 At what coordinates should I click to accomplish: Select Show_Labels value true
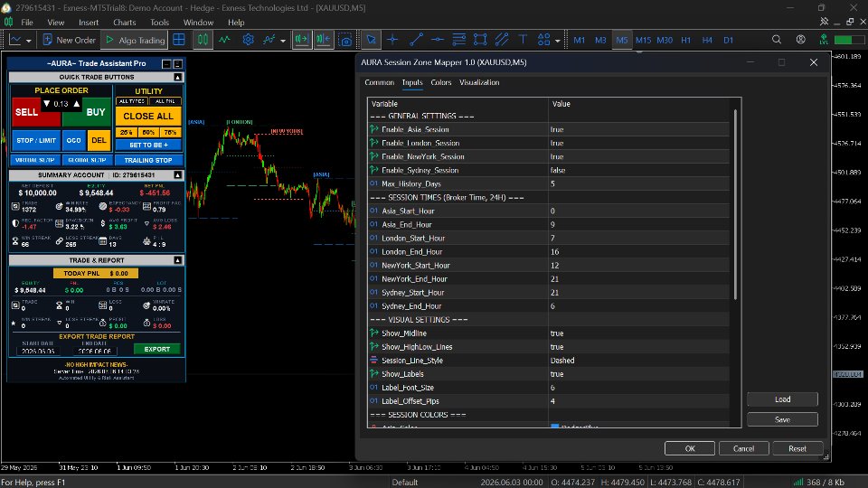click(639, 374)
